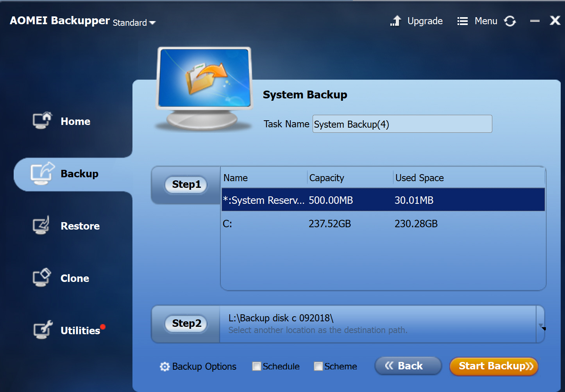Click the Start Backup button
The height and width of the screenshot is (392, 565).
494,366
